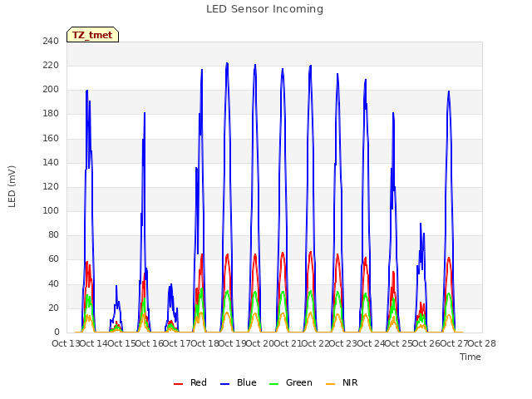The width and height of the screenshot is (532, 399).
Task: Click the blue legend color marker
Action: click(x=225, y=384)
